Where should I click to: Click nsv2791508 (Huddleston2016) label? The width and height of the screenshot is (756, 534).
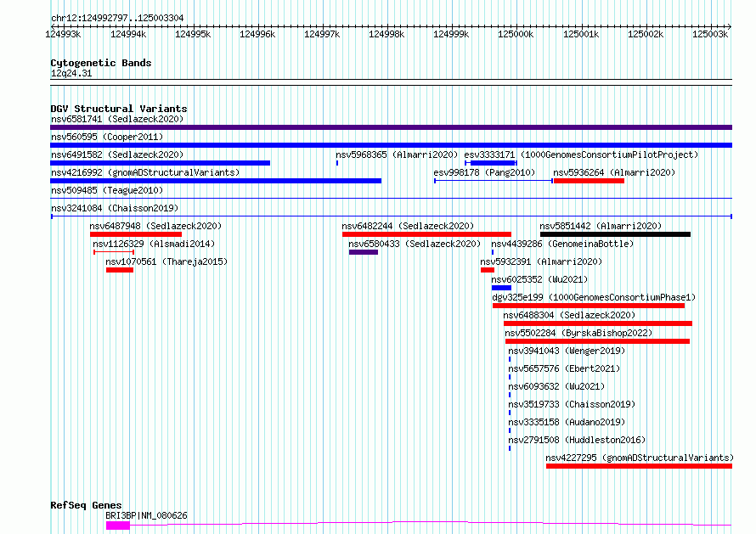coord(577,440)
